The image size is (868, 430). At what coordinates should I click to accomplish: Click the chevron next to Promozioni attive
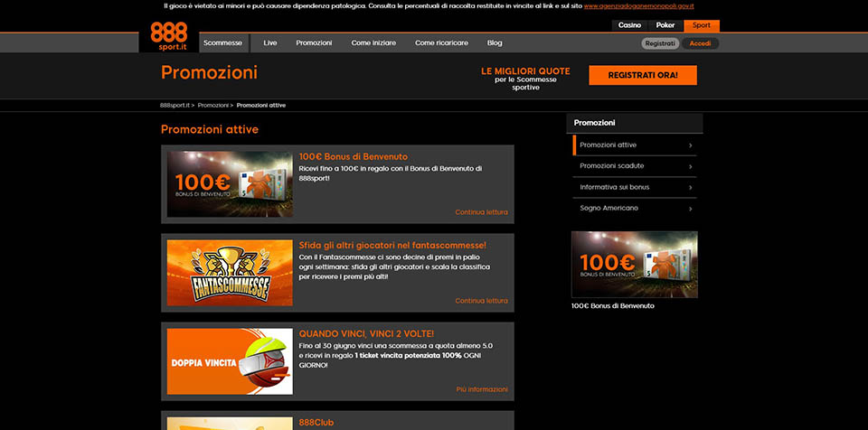(x=690, y=145)
